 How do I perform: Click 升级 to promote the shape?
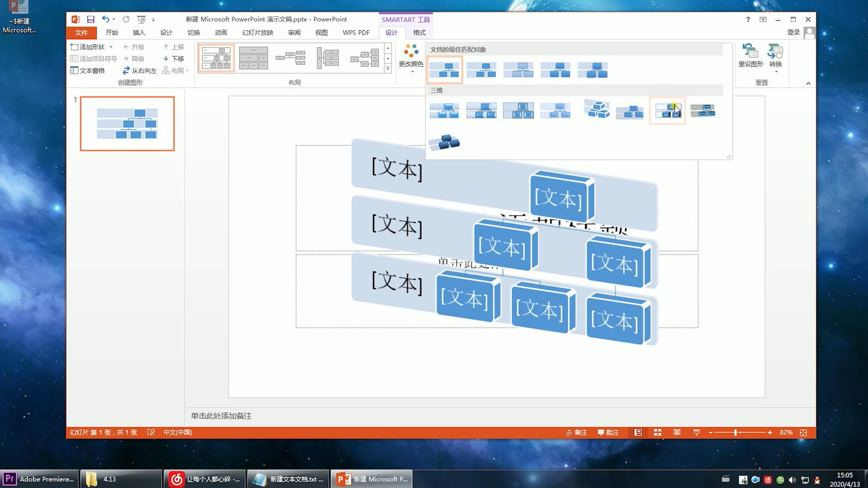[x=134, y=47]
